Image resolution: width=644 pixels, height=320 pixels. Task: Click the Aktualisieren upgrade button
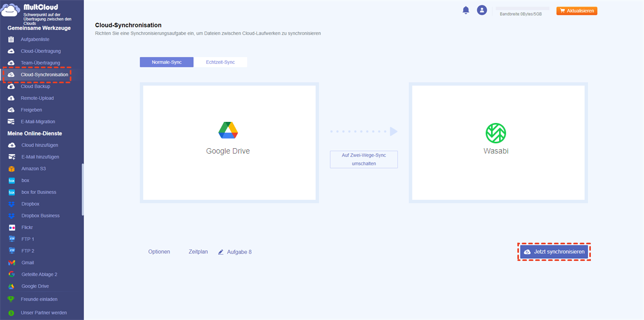pos(577,11)
